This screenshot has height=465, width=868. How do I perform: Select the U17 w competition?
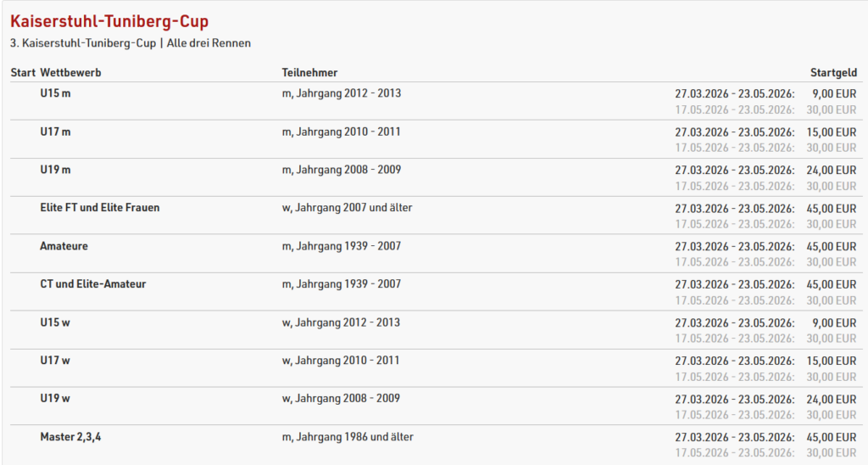pyautogui.click(x=55, y=361)
